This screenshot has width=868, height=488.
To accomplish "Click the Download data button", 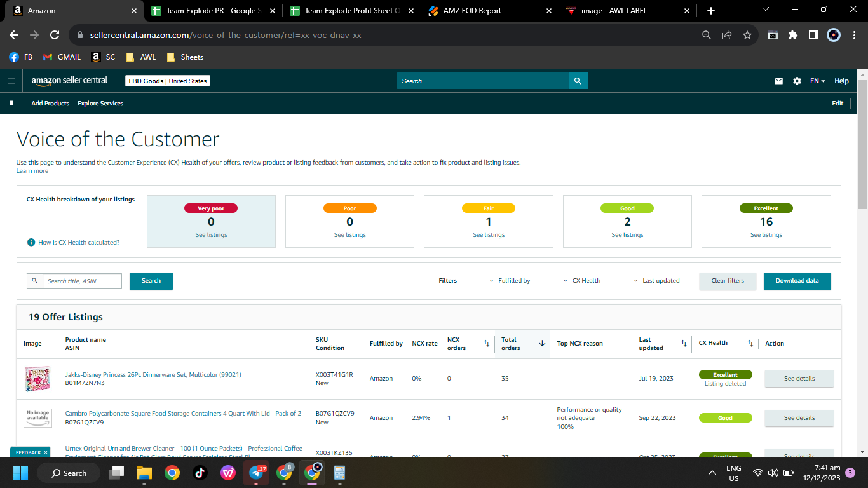I will click(x=797, y=281).
